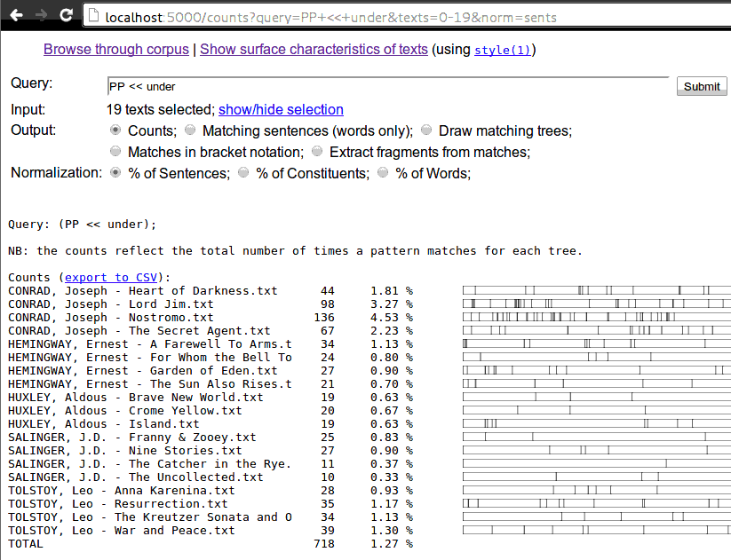Normalize by % of Words
The image size is (731, 560).
click(384, 173)
